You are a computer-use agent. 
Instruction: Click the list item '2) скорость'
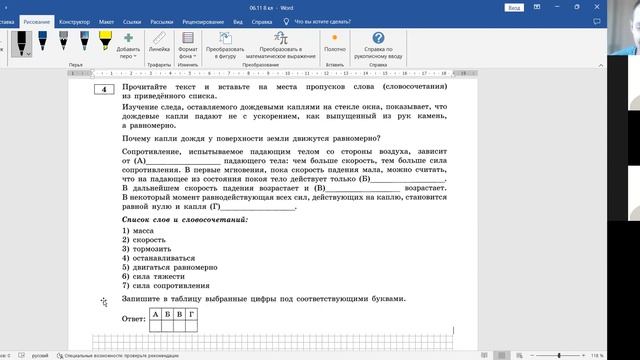pos(144,240)
